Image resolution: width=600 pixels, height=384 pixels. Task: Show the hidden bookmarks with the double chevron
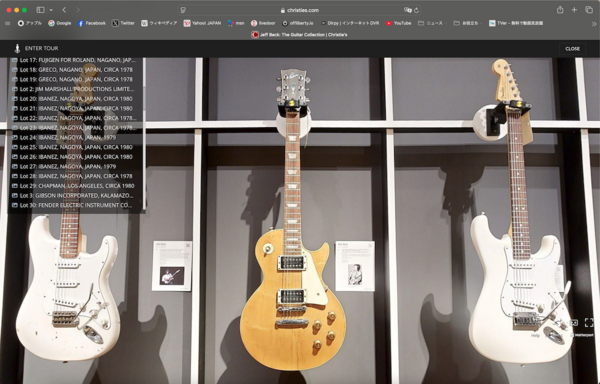[594, 24]
